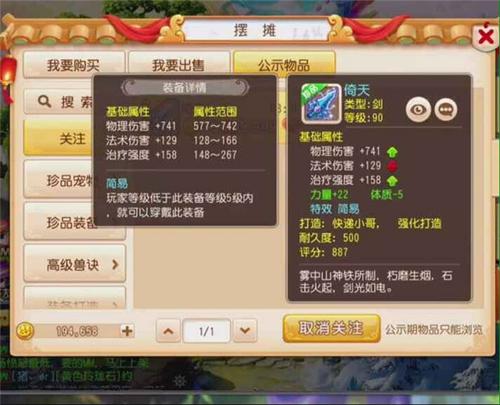Switch to the 我要购买 tab
The width and height of the screenshot is (500, 405).
pos(74,65)
